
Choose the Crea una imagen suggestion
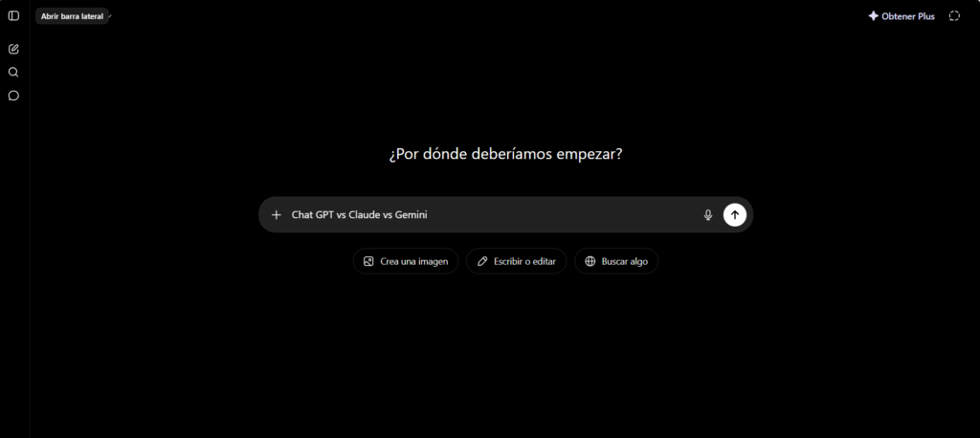(406, 261)
